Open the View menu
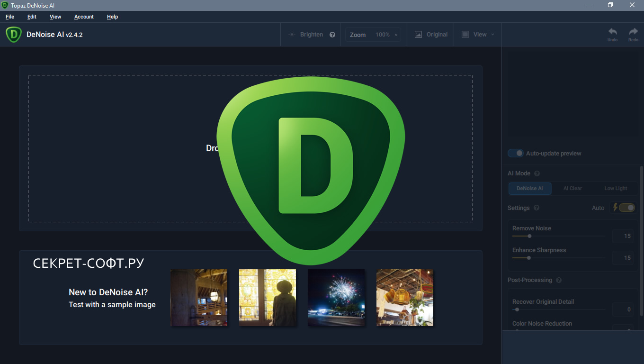644x364 pixels. point(55,17)
